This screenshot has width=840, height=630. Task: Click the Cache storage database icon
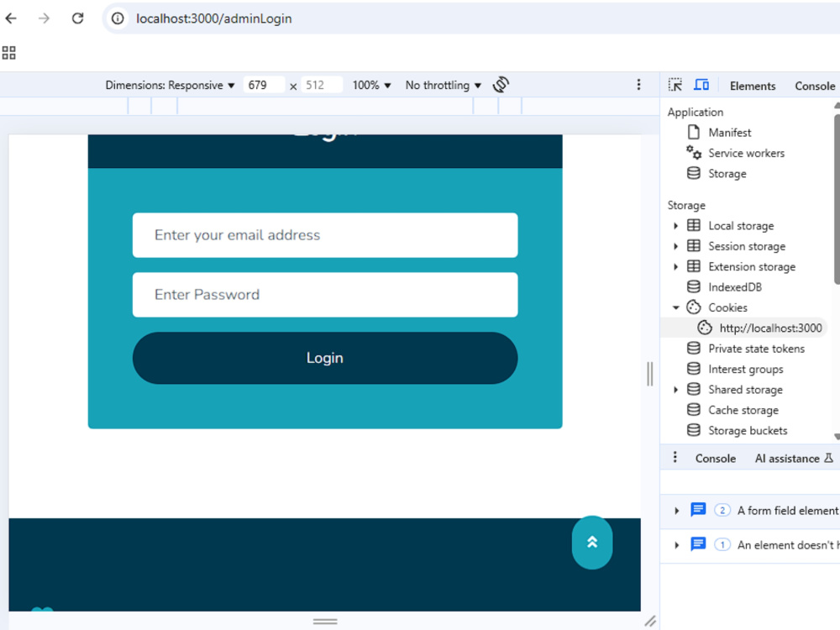pos(694,410)
